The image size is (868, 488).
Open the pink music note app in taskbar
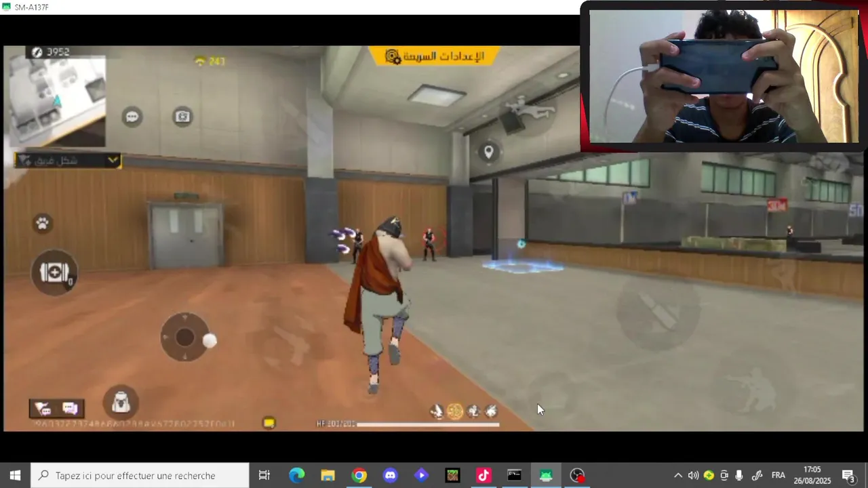point(484,475)
